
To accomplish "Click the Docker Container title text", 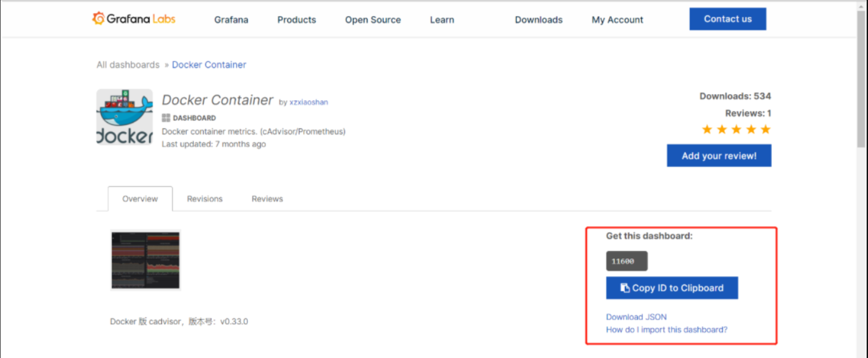I will tap(217, 100).
